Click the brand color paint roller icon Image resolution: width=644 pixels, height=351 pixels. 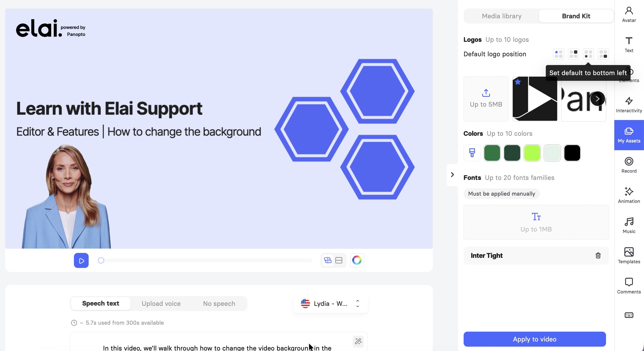[472, 153]
